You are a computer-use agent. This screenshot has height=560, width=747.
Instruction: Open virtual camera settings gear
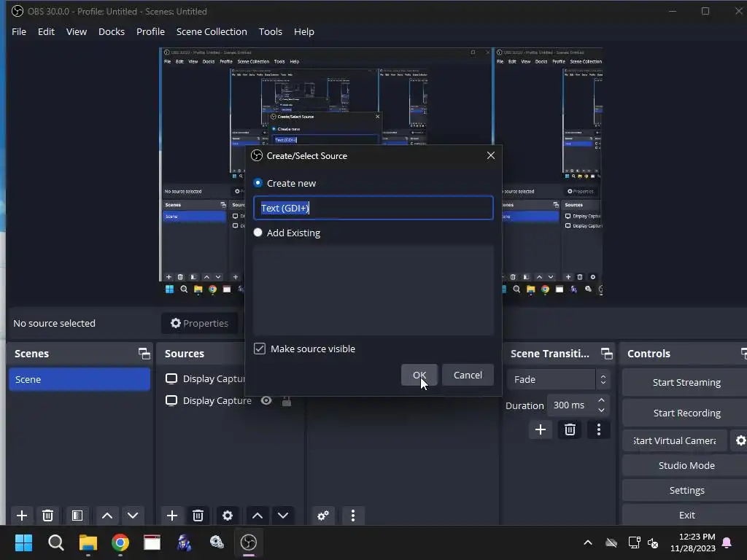[740, 440]
